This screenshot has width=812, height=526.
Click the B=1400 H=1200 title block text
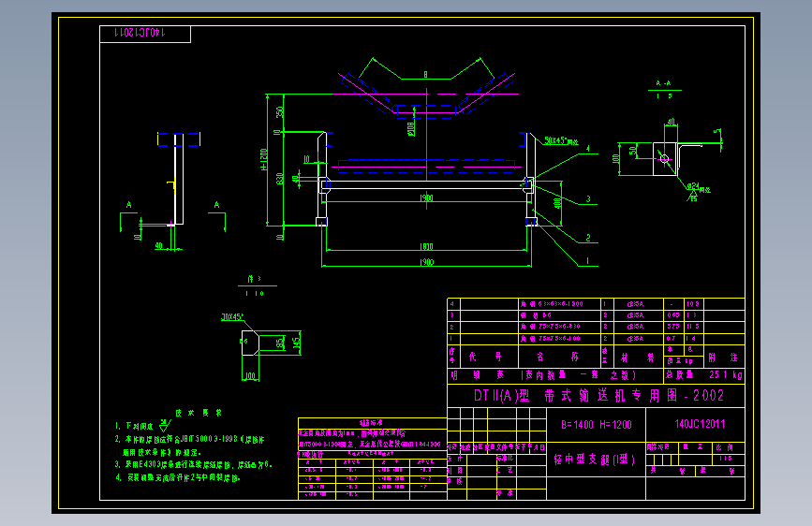click(x=596, y=425)
